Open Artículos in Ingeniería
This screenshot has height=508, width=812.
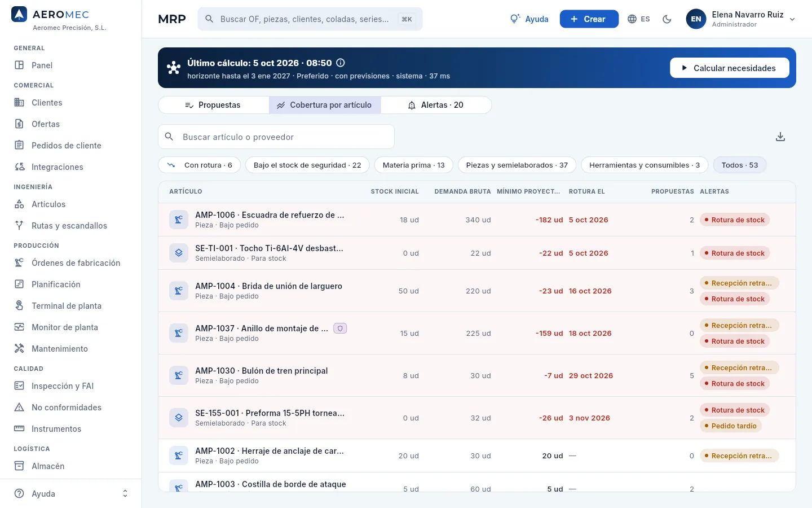(70, 204)
